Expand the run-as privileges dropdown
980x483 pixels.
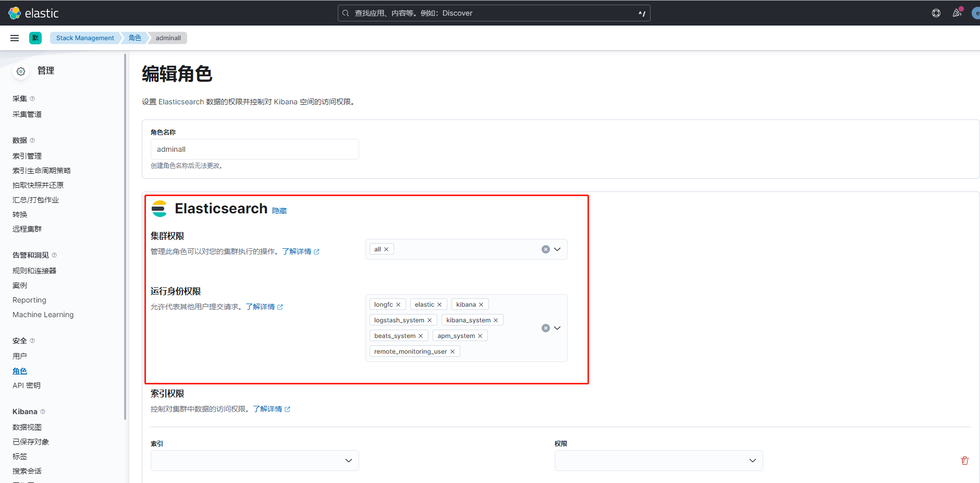pyautogui.click(x=557, y=328)
